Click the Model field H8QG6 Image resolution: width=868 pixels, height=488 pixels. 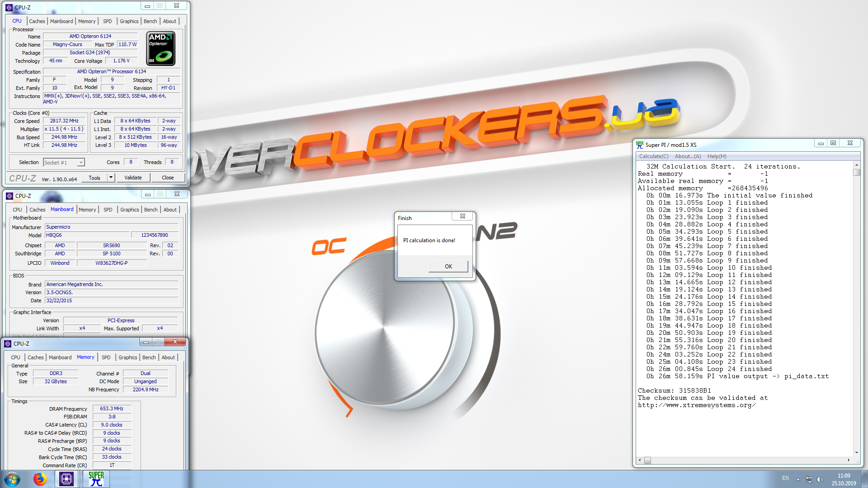87,235
